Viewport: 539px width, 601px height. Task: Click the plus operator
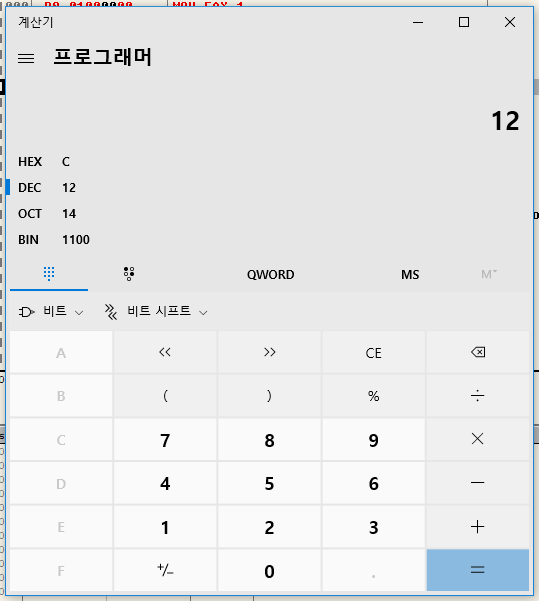[478, 527]
